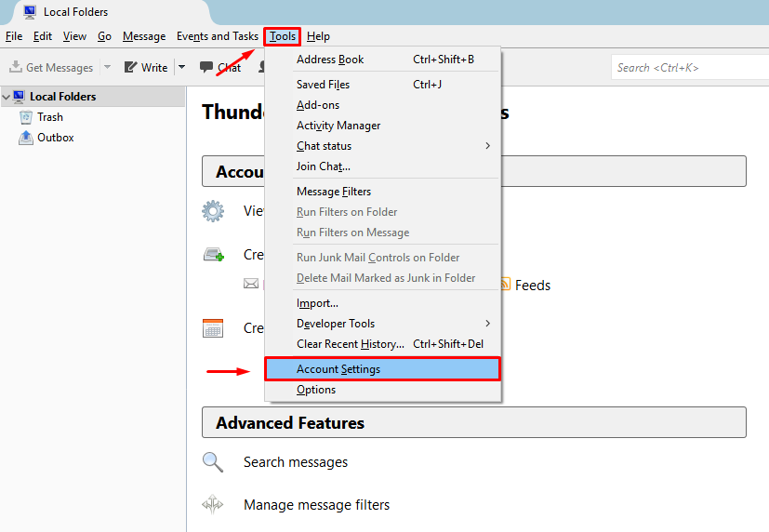The width and height of the screenshot is (769, 532).
Task: Open Add-ons from the menu
Action: (x=382, y=105)
